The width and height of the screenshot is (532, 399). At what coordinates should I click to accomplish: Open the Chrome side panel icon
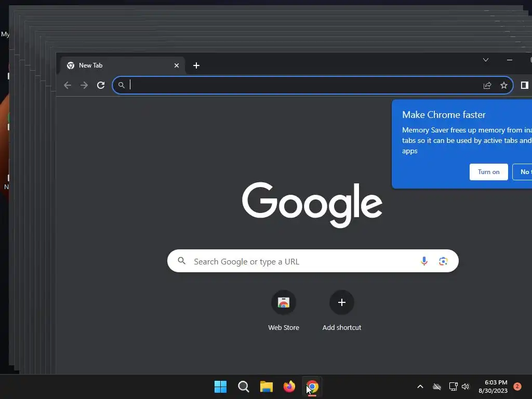525,85
